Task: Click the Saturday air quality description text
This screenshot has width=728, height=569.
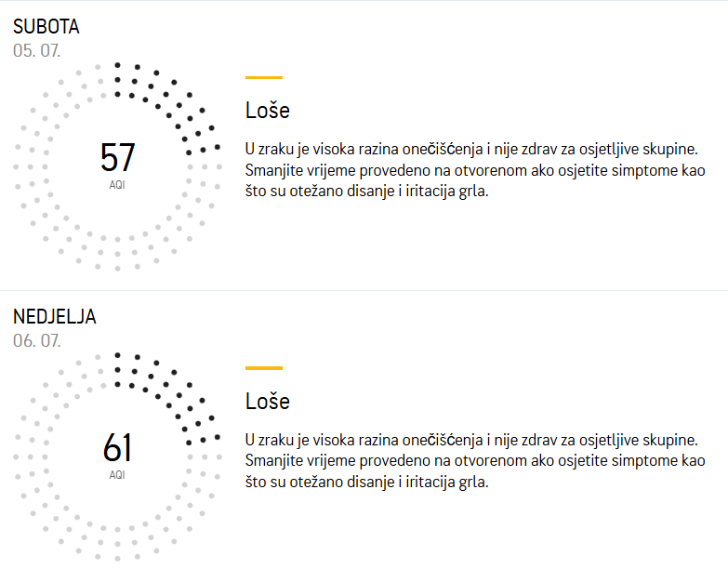Action: pos(474,170)
